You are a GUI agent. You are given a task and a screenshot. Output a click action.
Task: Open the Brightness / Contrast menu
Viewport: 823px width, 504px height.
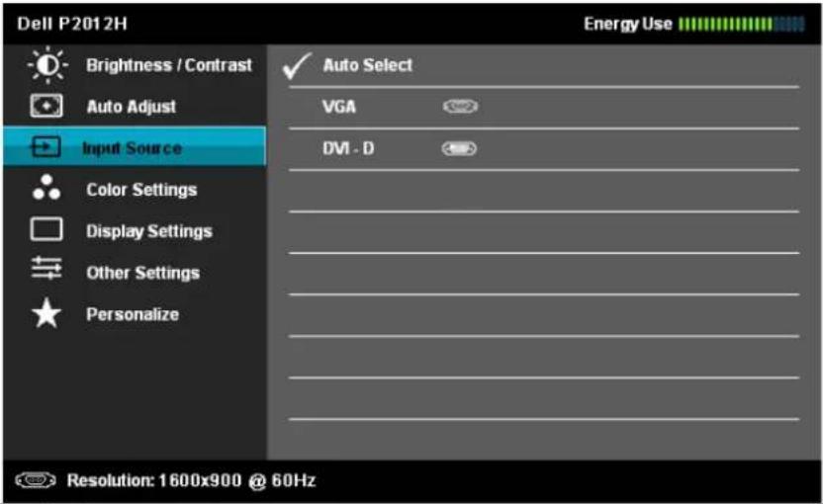click(135, 65)
